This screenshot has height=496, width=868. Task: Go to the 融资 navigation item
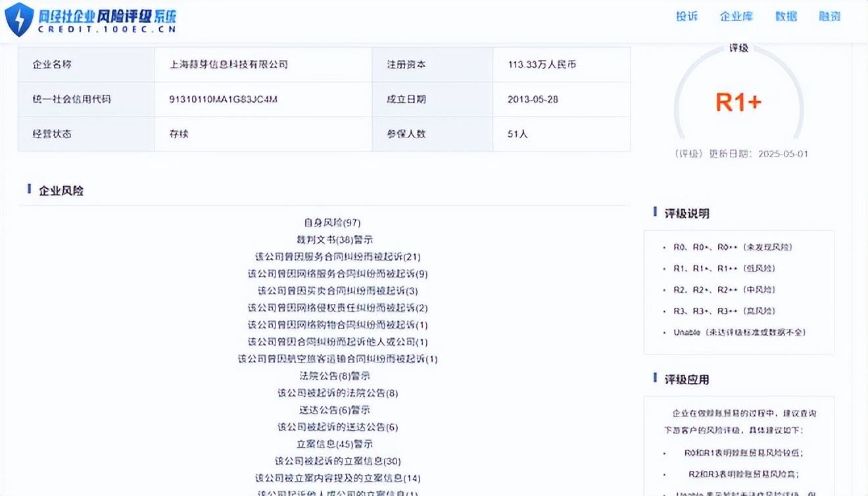pos(829,16)
